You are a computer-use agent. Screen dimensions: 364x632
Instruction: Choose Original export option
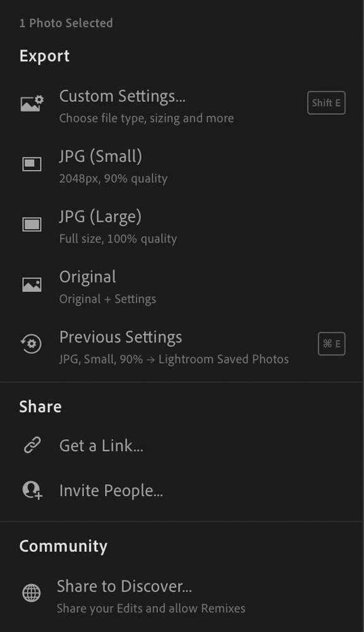pos(182,286)
